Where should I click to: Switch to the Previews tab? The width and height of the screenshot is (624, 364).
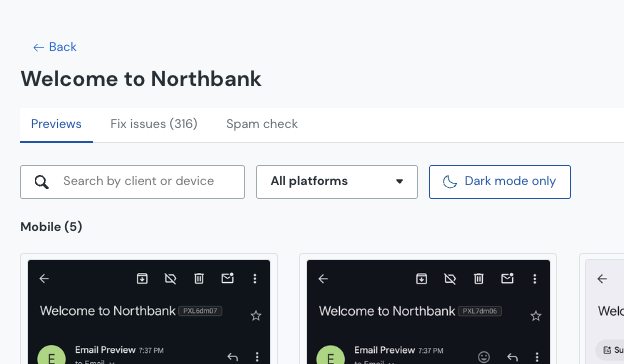click(56, 124)
